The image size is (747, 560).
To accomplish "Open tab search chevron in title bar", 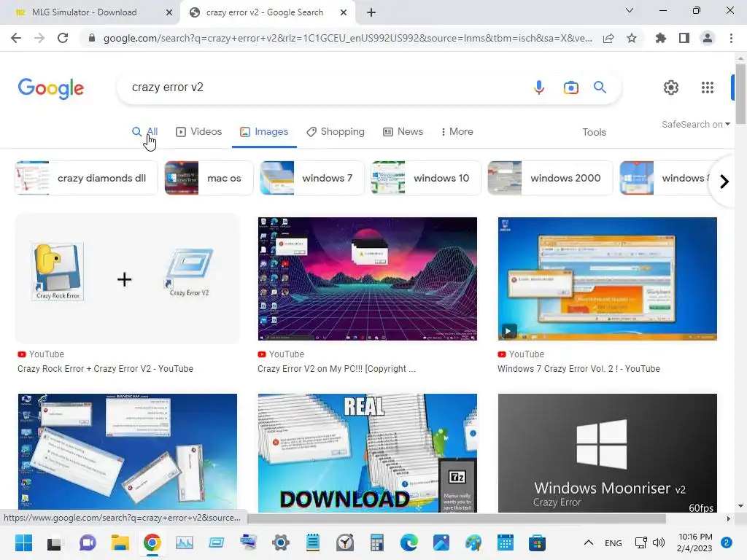I will 630,10.
